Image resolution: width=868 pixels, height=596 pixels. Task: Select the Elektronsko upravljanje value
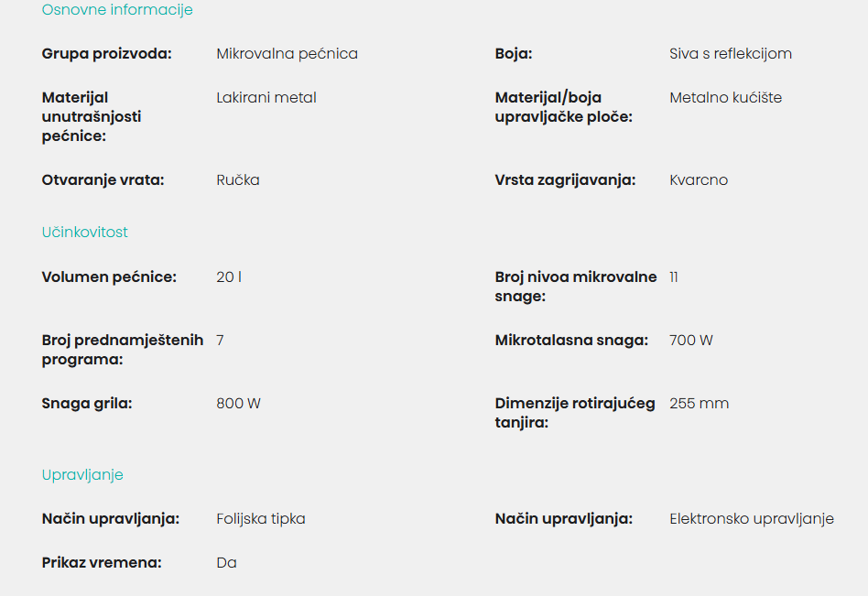(x=752, y=518)
